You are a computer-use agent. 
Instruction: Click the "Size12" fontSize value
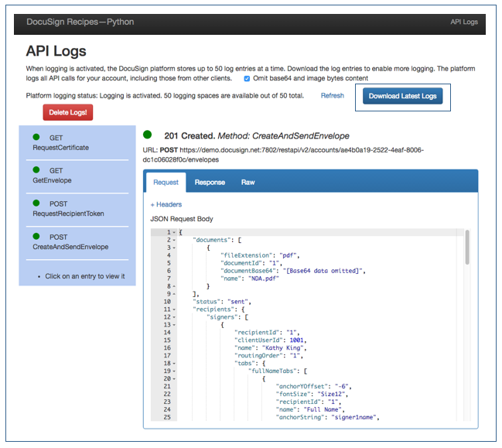tap(331, 394)
